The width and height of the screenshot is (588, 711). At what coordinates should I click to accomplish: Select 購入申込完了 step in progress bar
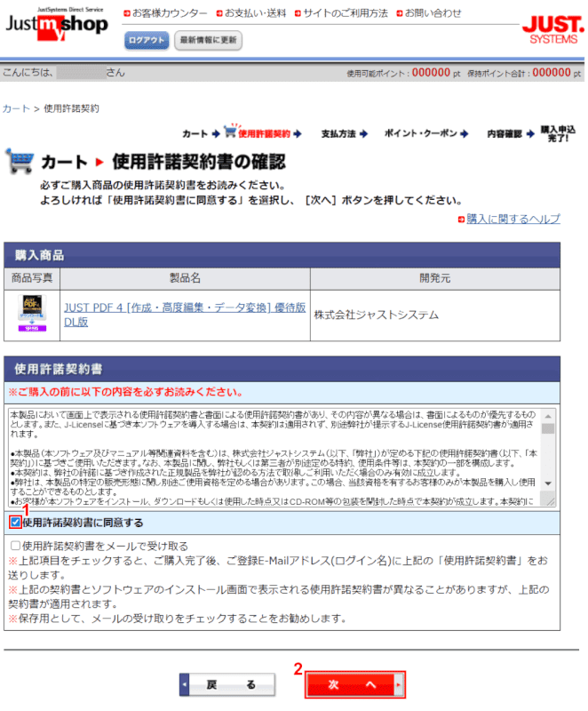[558, 134]
